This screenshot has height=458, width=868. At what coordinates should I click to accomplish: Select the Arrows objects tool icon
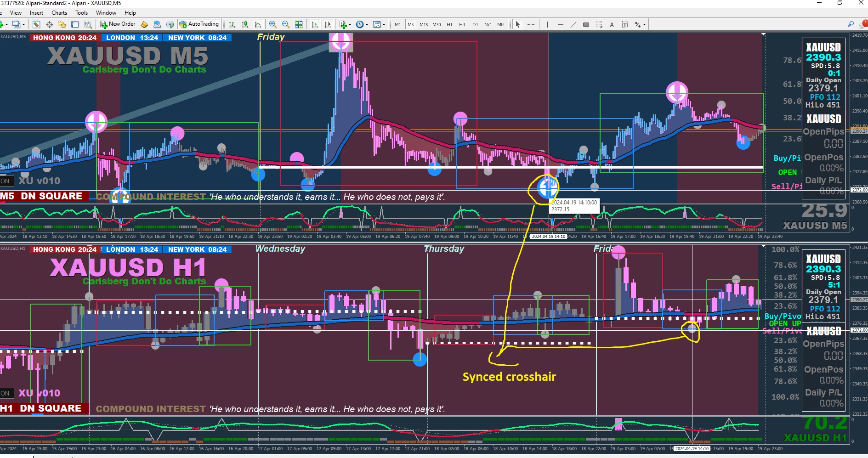click(638, 24)
